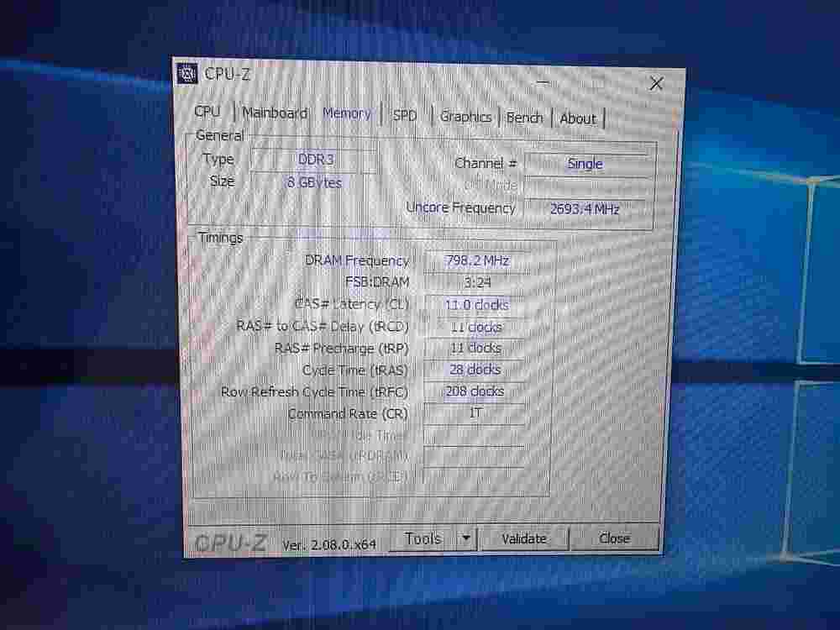Open the Mainboard tab

click(x=274, y=113)
